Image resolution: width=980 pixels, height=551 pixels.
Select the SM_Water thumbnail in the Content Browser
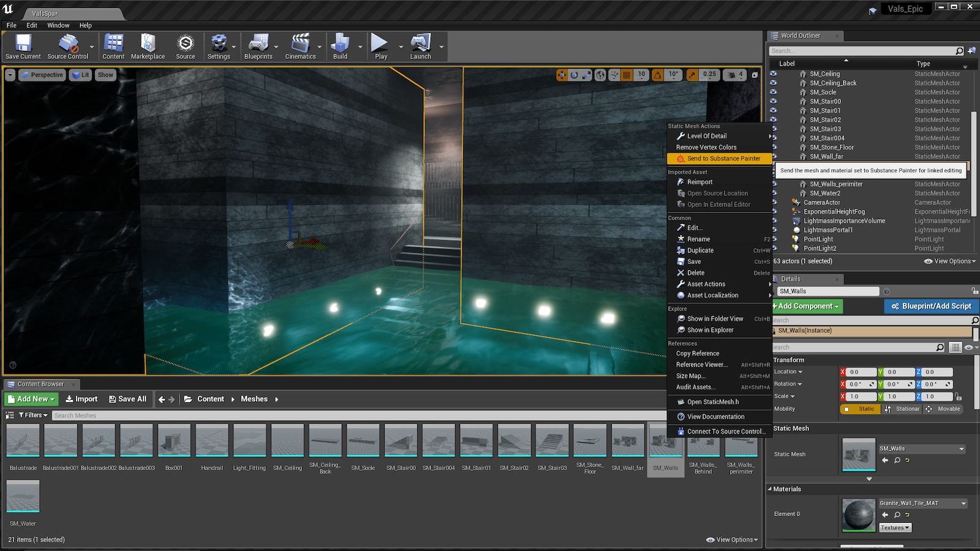point(23,496)
